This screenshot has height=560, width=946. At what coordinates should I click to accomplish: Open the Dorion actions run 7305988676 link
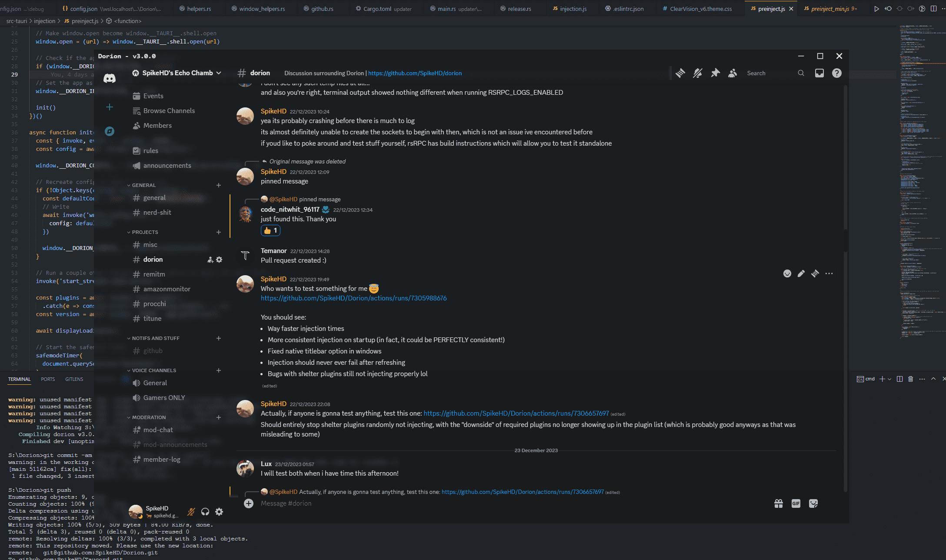(353, 298)
